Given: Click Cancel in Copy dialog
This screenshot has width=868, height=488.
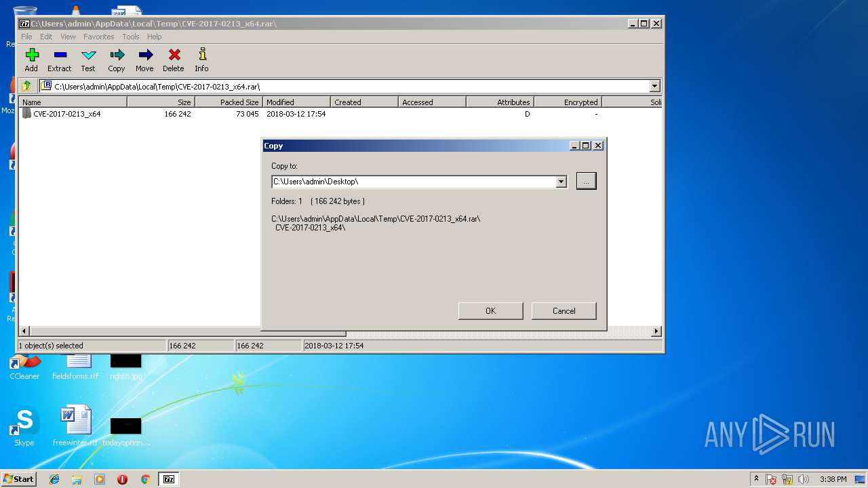Looking at the screenshot, I should coord(564,311).
